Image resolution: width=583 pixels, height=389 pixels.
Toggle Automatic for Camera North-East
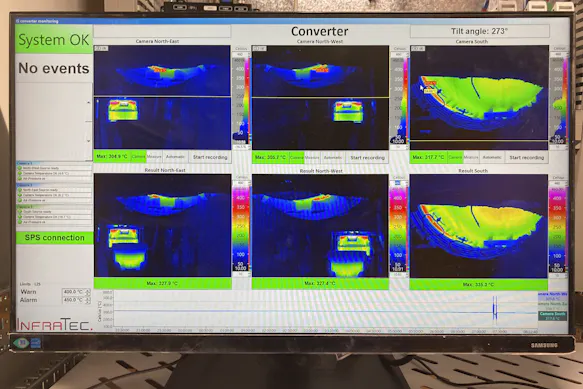click(x=175, y=157)
